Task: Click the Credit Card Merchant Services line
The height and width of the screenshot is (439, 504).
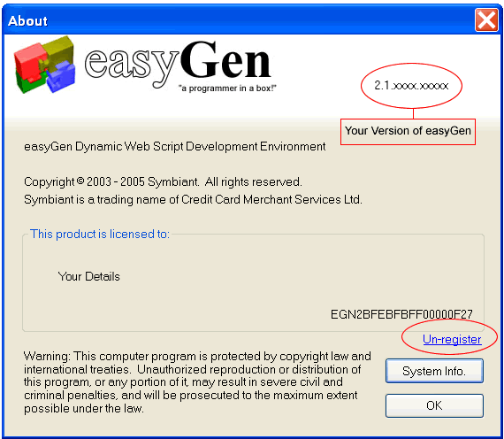Action: coord(193,199)
